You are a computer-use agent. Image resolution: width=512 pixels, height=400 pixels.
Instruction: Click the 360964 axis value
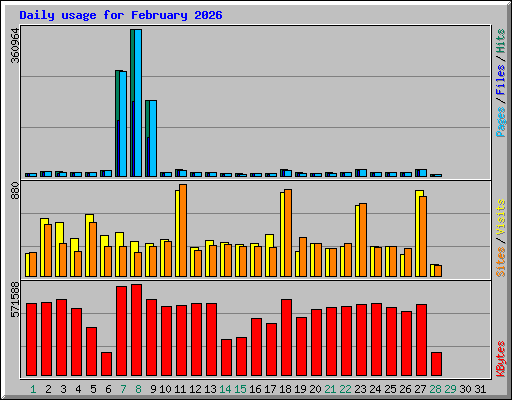point(15,45)
